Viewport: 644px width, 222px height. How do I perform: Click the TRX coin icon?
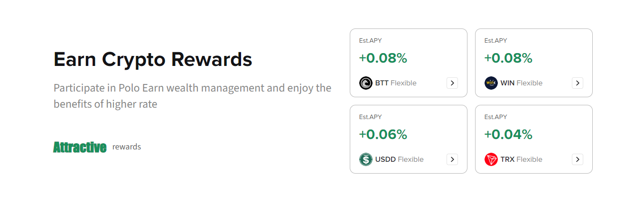point(491,159)
